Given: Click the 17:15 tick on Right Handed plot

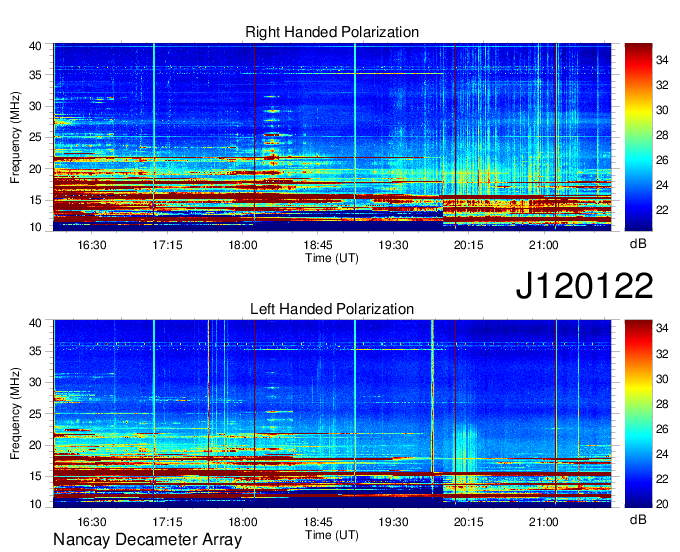Looking at the screenshot, I should click(167, 245).
